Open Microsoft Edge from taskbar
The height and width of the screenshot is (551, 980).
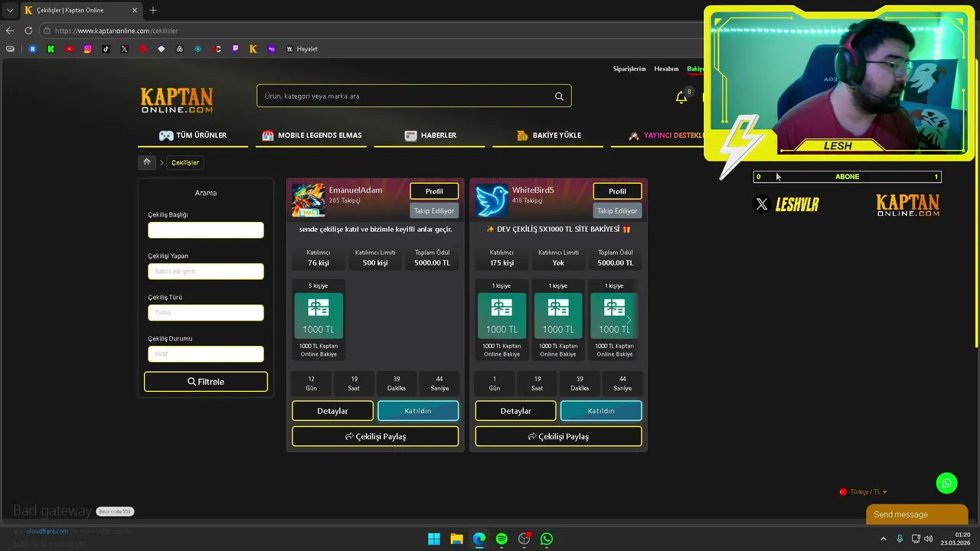click(x=479, y=539)
